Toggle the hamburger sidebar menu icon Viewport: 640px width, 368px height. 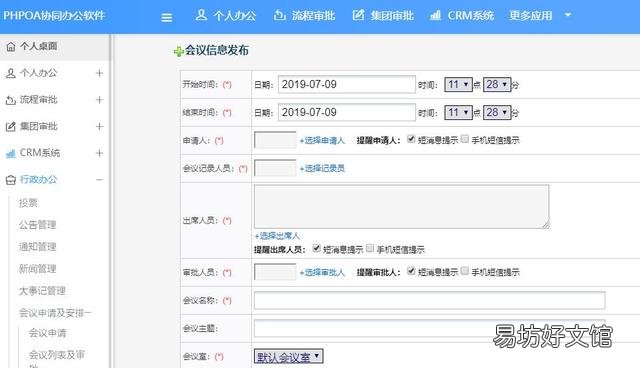click(x=167, y=18)
